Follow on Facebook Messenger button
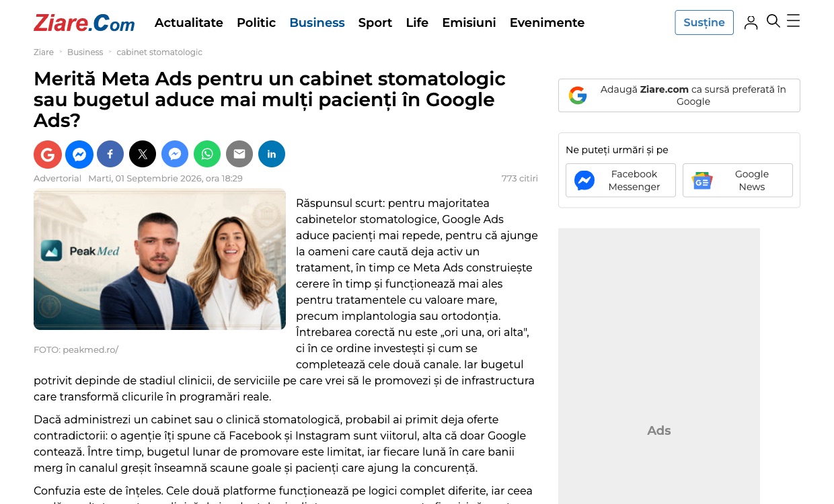Screen dimensions: 834x504 pyautogui.click(x=621, y=180)
